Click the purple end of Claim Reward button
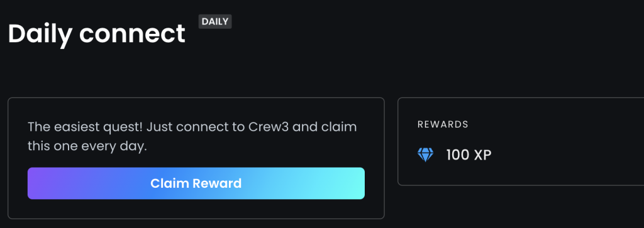Screen dimensions: 644x228 point(41,183)
